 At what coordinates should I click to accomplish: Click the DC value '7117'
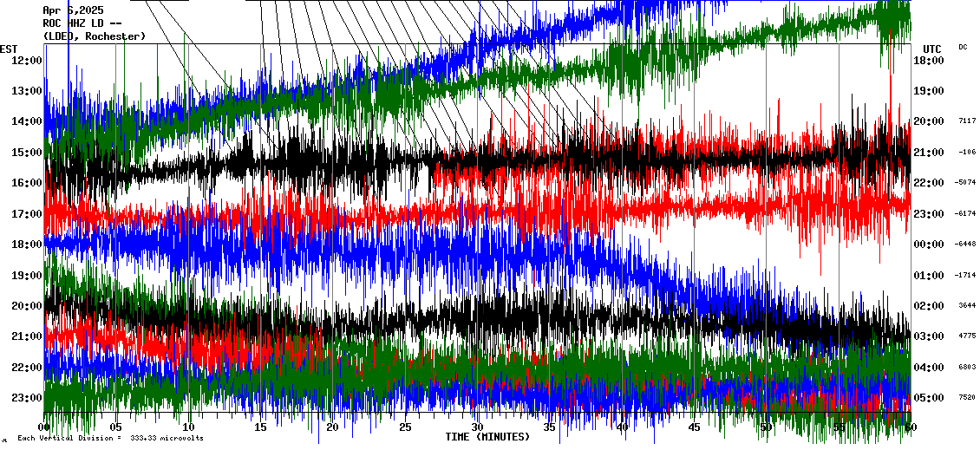(x=967, y=121)
